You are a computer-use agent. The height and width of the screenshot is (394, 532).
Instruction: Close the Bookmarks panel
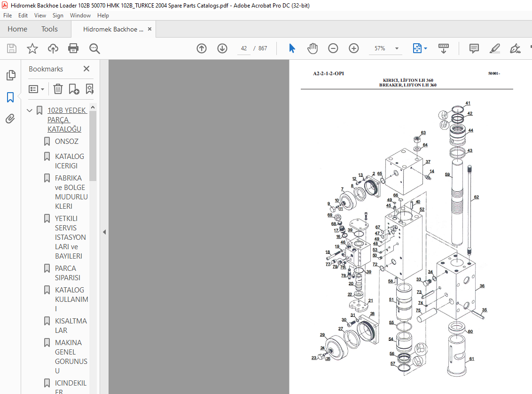pyautogui.click(x=86, y=69)
